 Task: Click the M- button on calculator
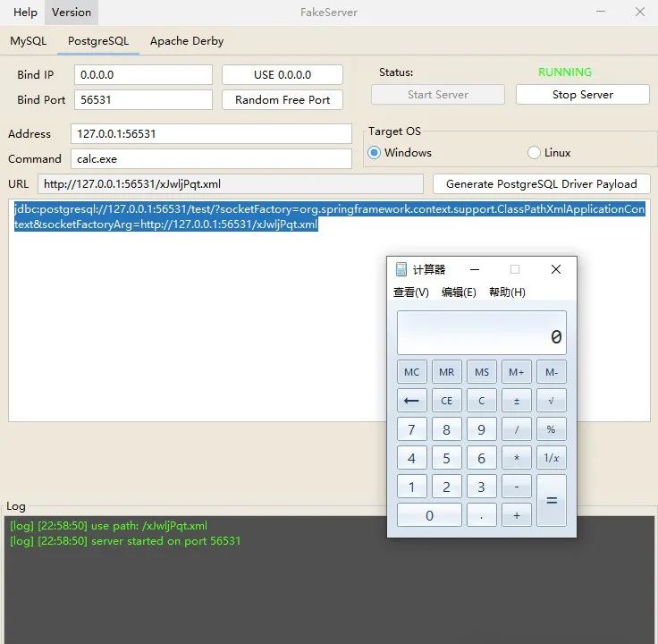[552, 372]
